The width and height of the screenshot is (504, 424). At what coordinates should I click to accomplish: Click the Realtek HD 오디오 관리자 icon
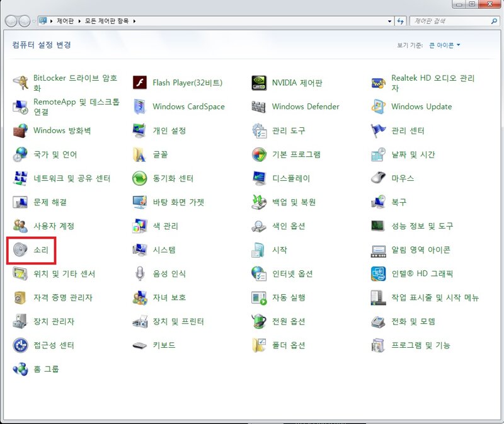[379, 83]
